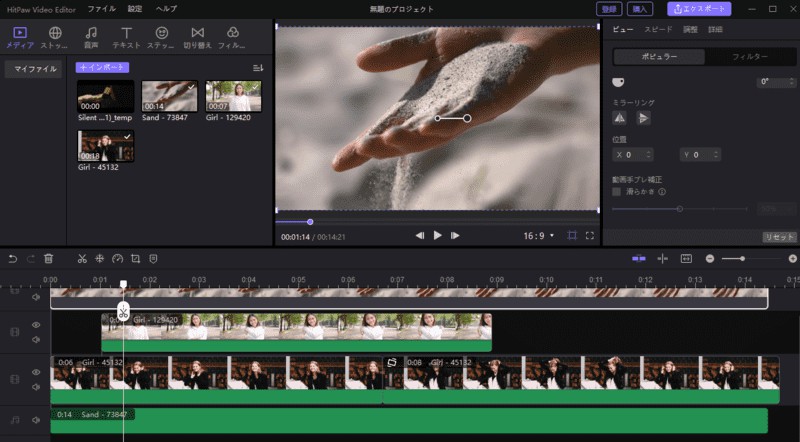
Task: Click the timeline zoom slider
Action: pos(741,259)
